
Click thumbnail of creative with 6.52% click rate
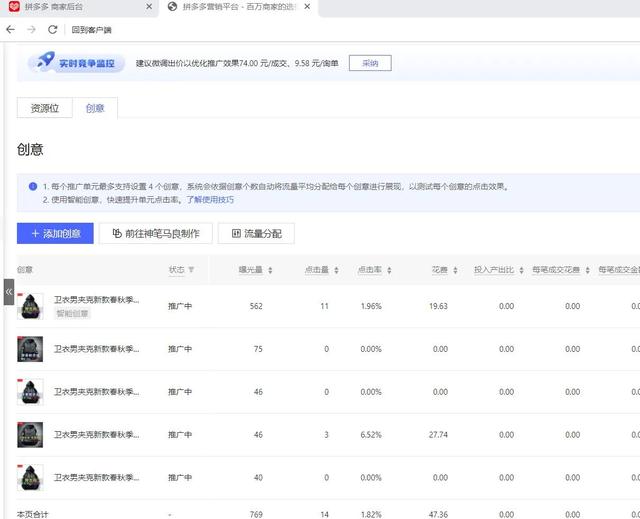(x=30, y=435)
